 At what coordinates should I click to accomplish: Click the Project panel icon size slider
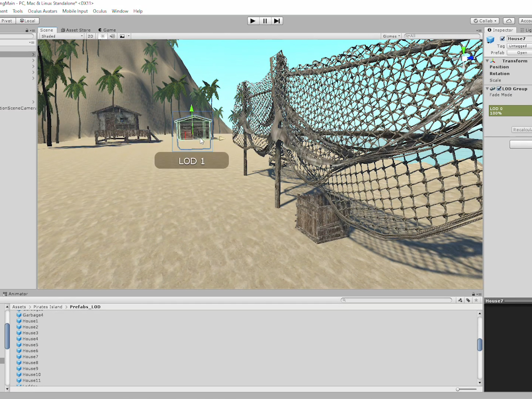coord(458,389)
